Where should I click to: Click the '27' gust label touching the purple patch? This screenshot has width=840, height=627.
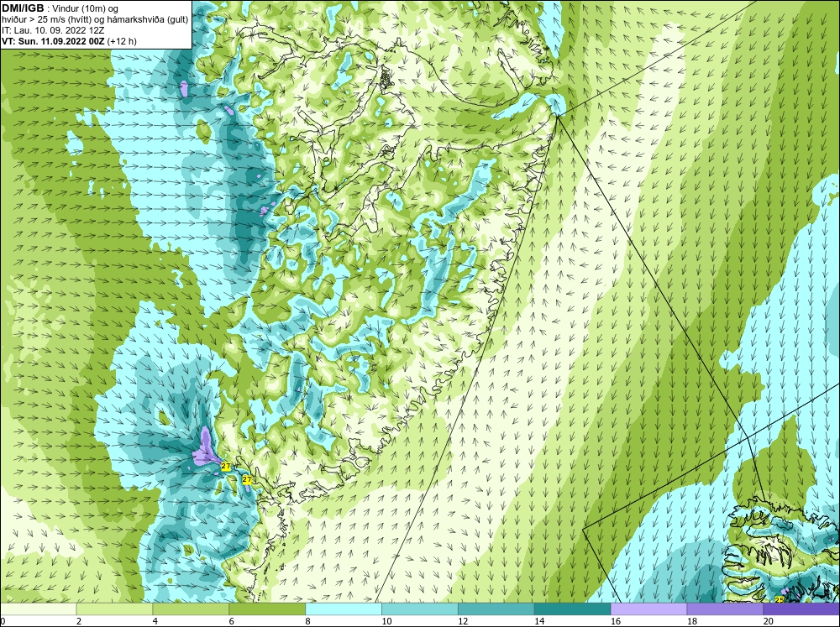point(225,467)
